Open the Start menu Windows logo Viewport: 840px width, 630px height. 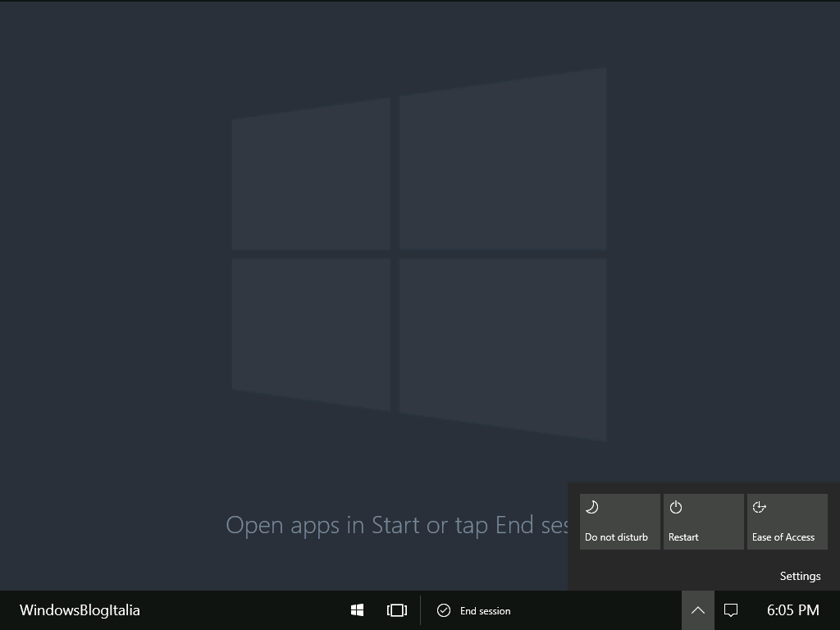357,610
